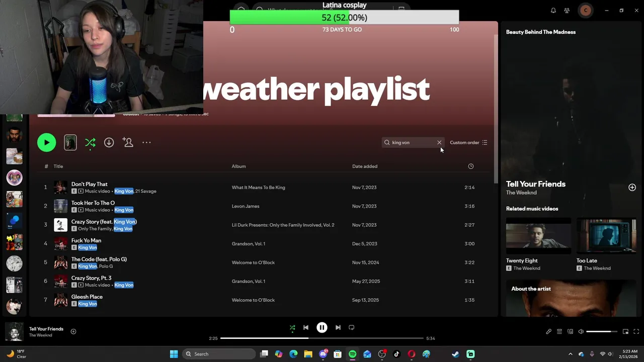This screenshot has height=362, width=644.
Task: Add playing song to Liked via plus circle
Action: coord(73,332)
